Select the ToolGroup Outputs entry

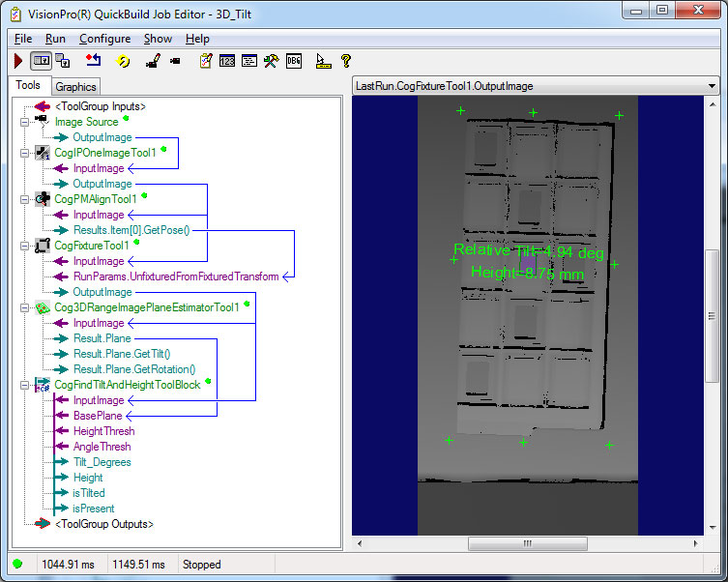(104, 524)
